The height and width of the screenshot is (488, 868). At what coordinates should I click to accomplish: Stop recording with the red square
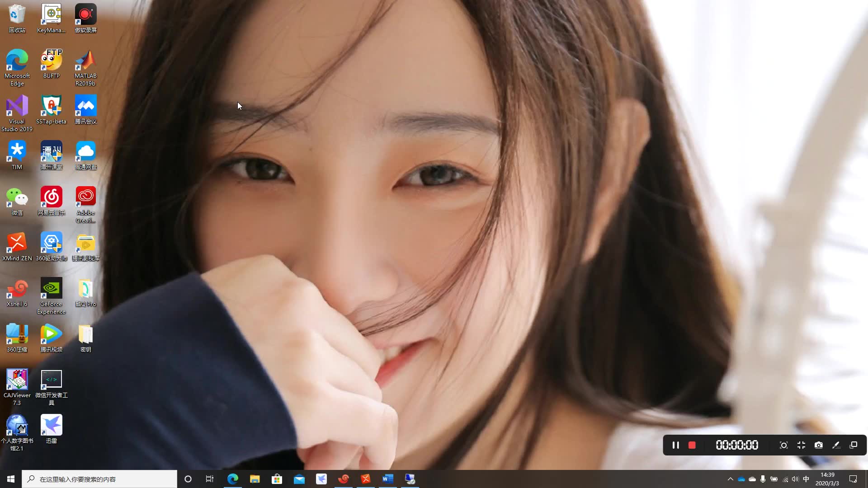(692, 445)
